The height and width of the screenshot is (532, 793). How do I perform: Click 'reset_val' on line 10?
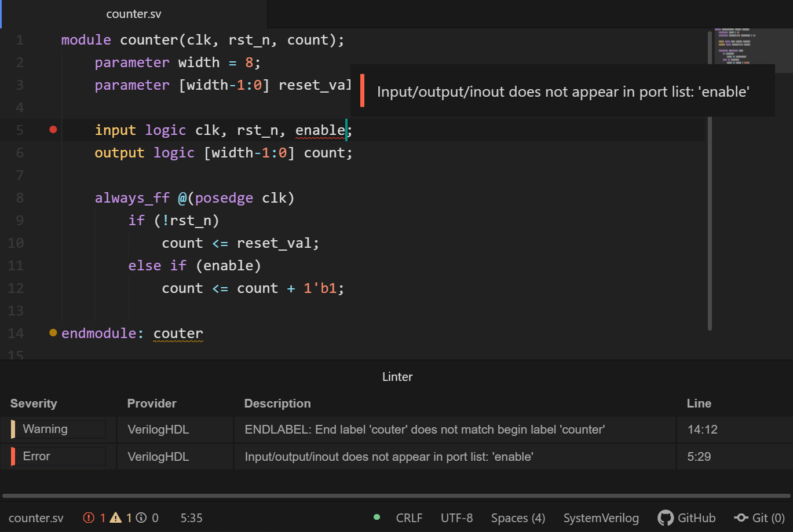pyautogui.click(x=274, y=243)
